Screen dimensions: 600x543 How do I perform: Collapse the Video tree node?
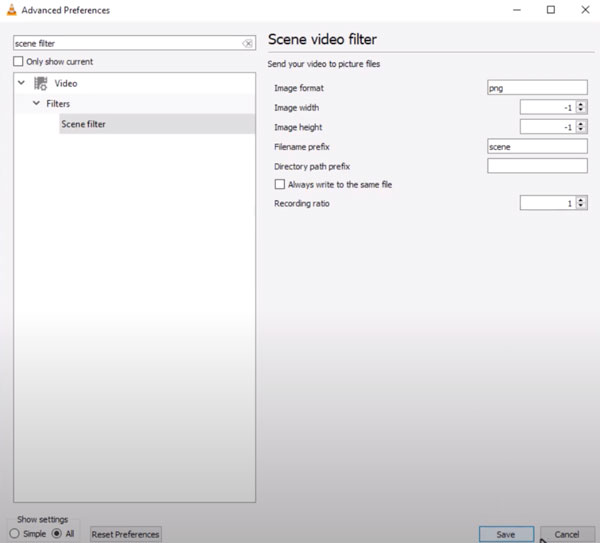21,83
